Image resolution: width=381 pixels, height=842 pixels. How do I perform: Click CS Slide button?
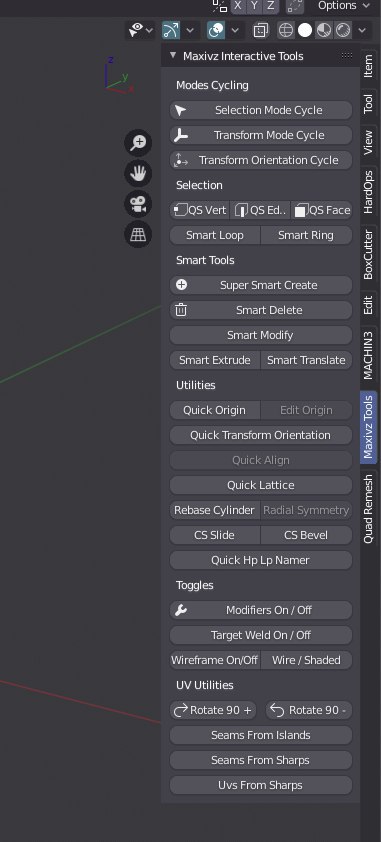click(215, 535)
